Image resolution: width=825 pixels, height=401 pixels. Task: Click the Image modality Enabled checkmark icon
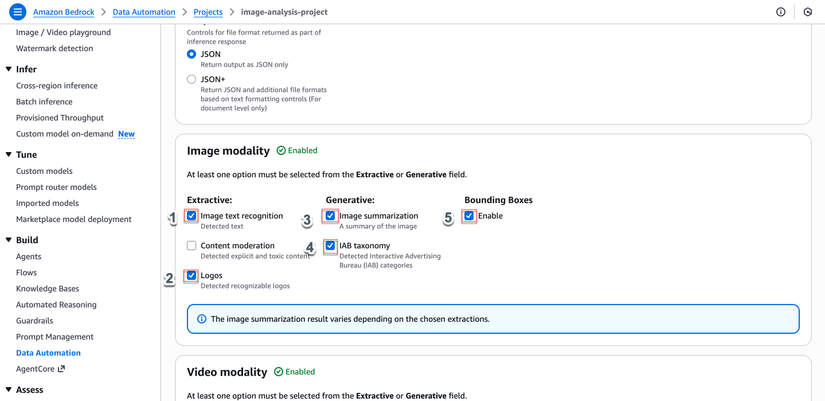click(x=281, y=151)
